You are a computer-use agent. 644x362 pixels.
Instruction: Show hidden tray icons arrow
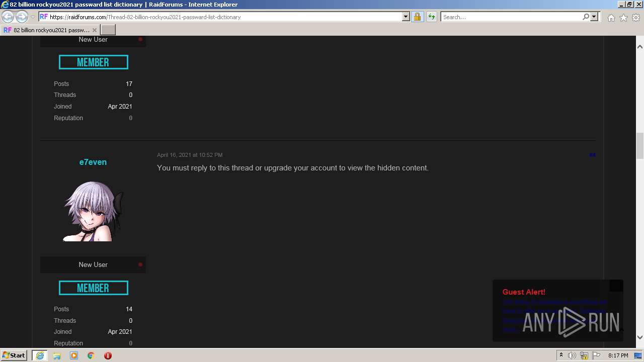(561, 355)
